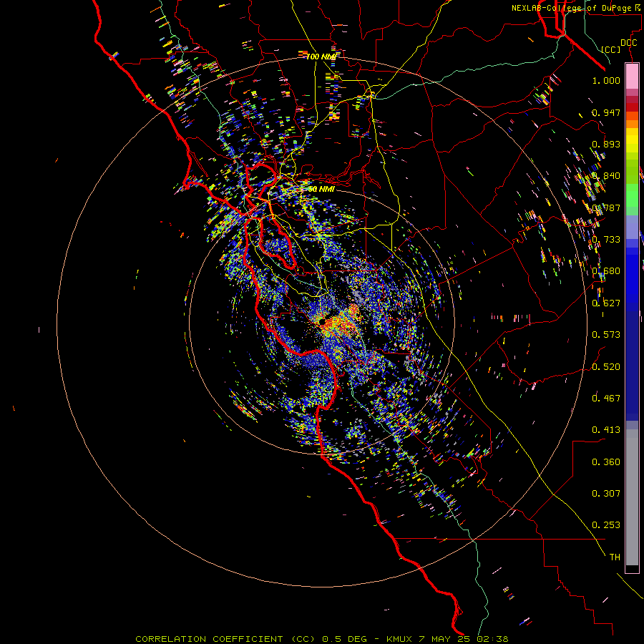Click the 50 NMI range ring label
644x644 pixels.
click(x=321, y=189)
